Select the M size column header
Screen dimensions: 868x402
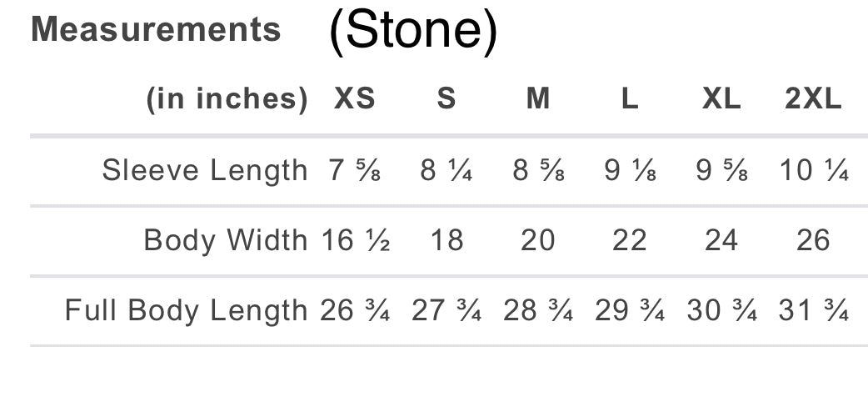[x=538, y=99]
